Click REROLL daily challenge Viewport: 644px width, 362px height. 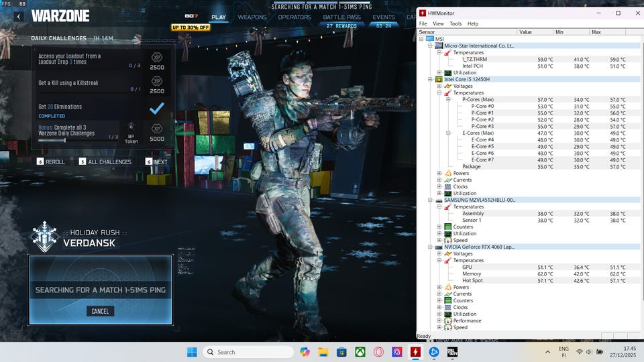tap(51, 162)
